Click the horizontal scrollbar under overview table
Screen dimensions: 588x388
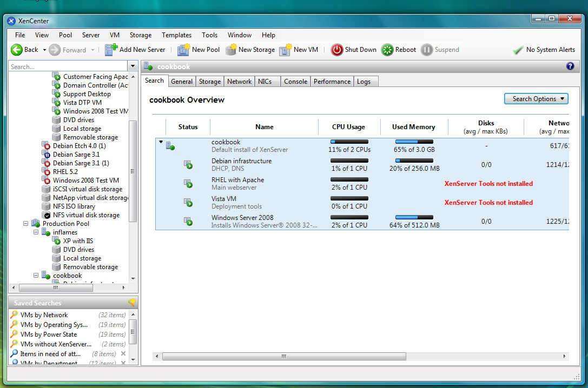284,356
